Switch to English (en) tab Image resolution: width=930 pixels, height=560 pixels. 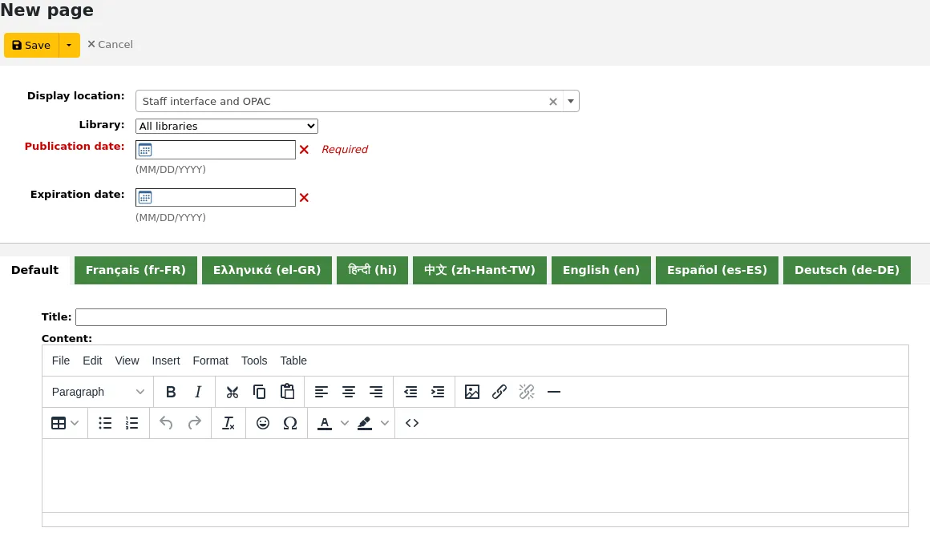point(601,270)
